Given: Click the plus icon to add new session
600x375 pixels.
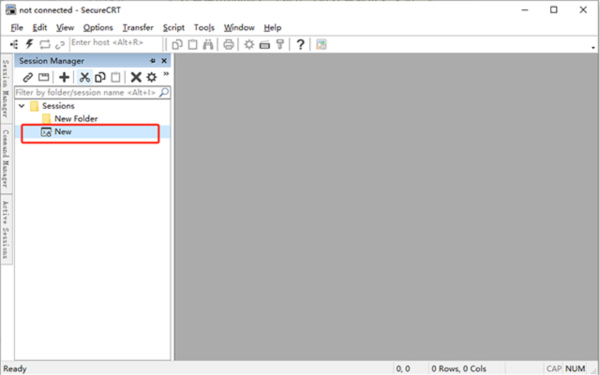Looking at the screenshot, I should pos(64,77).
